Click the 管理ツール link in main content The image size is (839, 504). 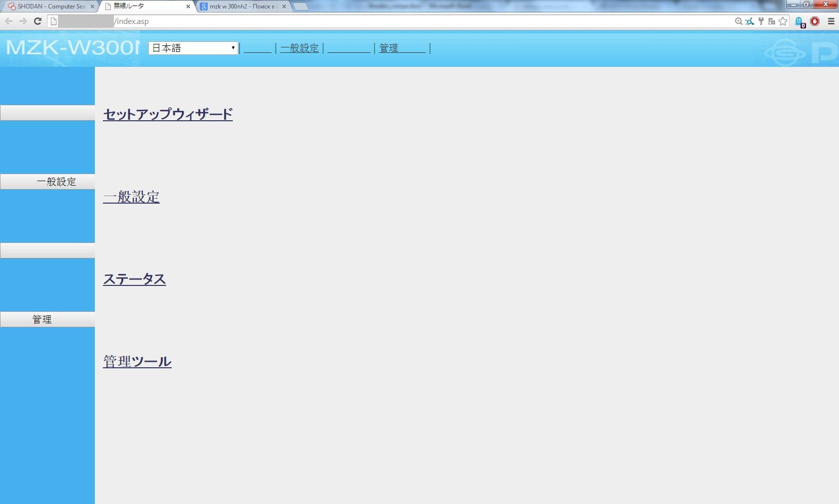click(x=137, y=361)
